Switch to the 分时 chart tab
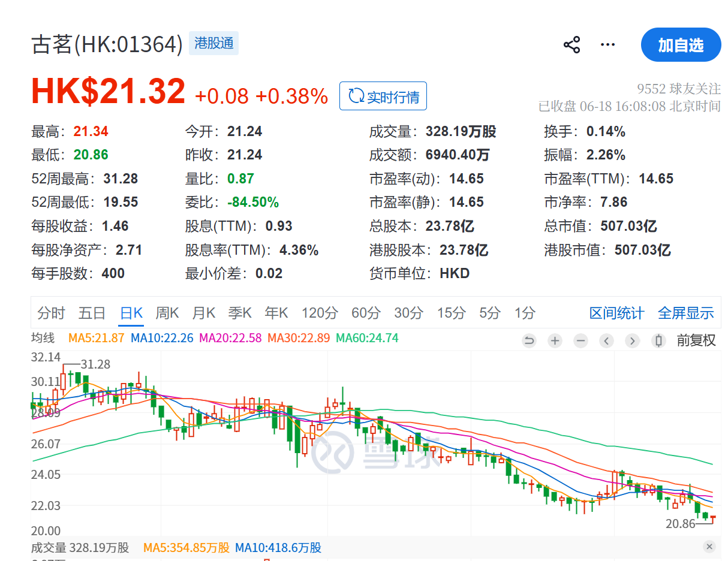This screenshot has height=561, width=728. 51,313
